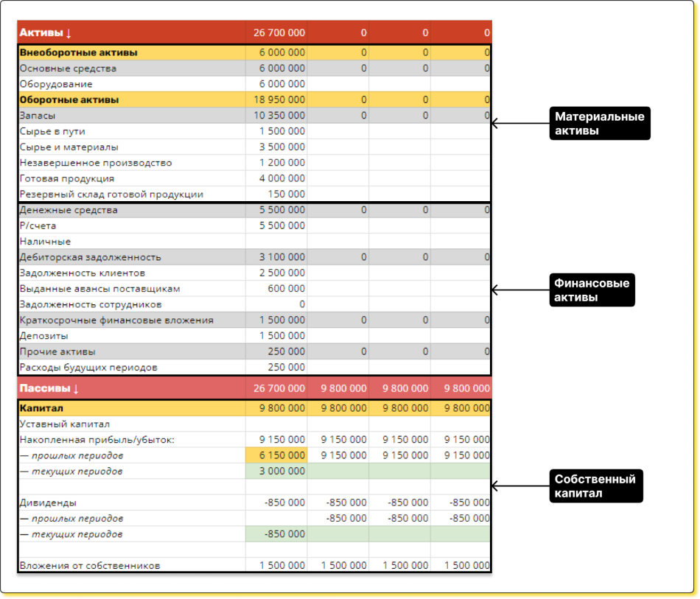Viewport: 700px width, 599px height.
Task: Select the value 3 500 000
Action: (282, 147)
